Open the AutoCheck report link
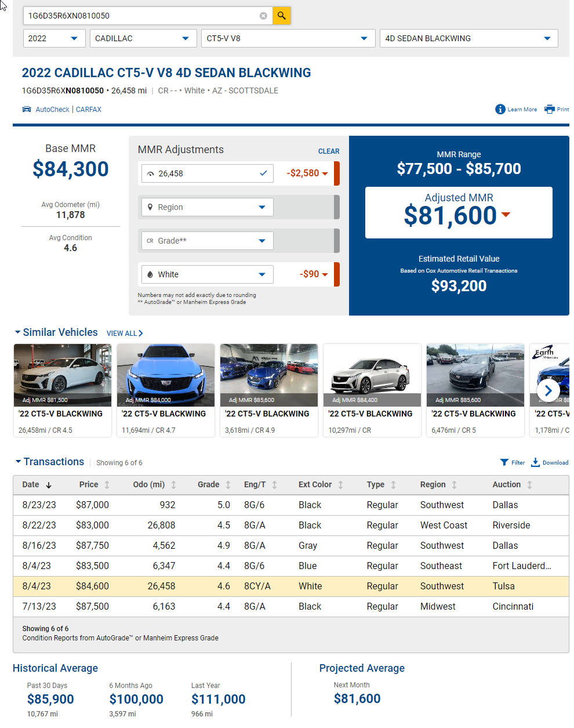The width and height of the screenshot is (574, 728). click(x=52, y=110)
